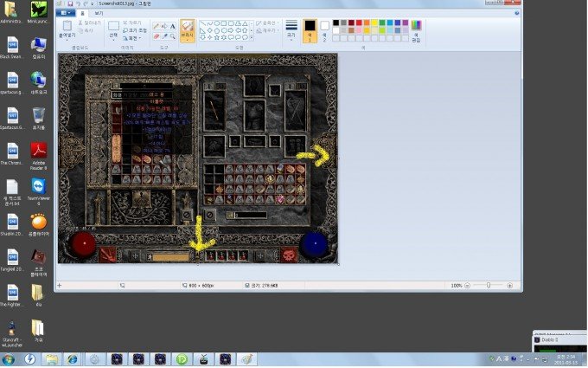Viewport: 588px width, 368px height.
Task: Open Customize Quick Access Toolbar arrow
Action: tap(93, 3)
